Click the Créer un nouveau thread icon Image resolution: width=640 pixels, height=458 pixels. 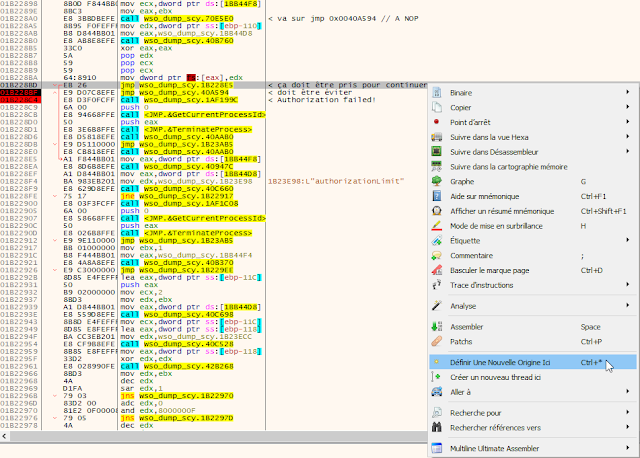pos(436,377)
